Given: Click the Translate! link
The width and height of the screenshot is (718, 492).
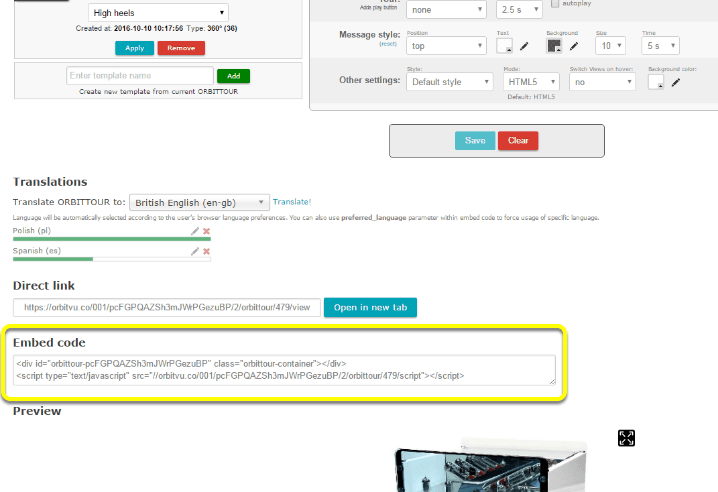Looking at the screenshot, I should tap(292, 202).
